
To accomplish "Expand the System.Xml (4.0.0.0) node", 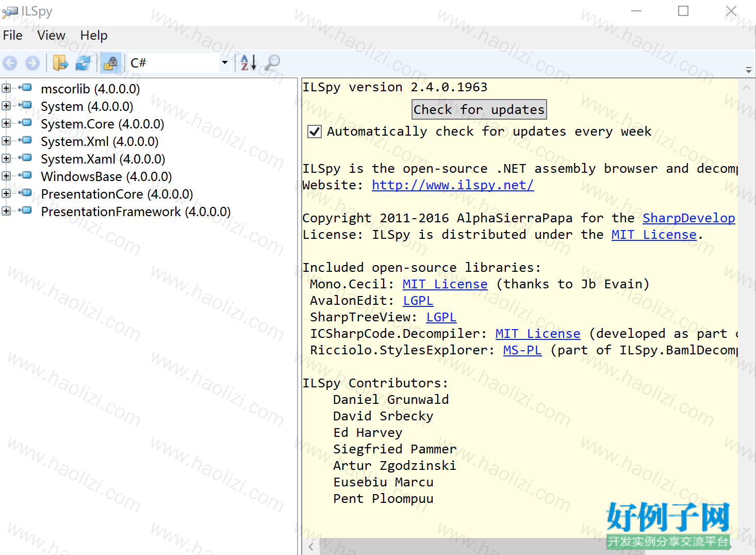I will pyautogui.click(x=6, y=141).
